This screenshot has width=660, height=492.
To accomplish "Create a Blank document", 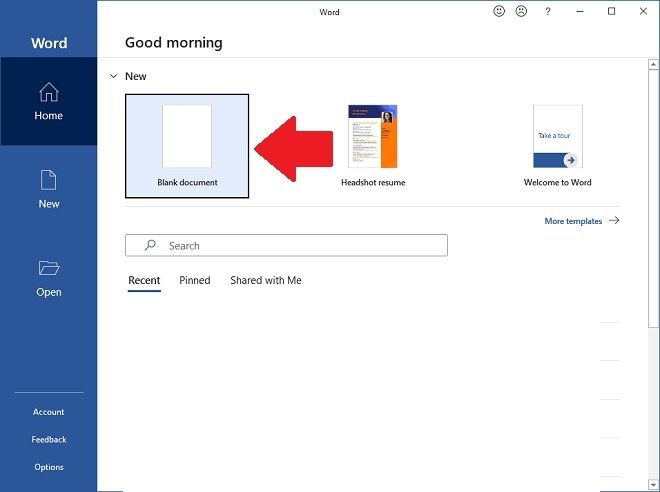I will tap(187, 146).
